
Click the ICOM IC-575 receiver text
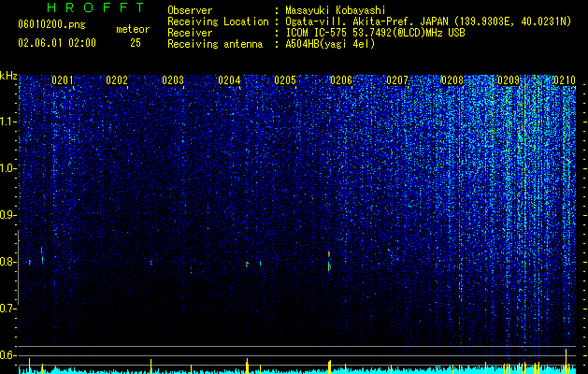click(375, 33)
